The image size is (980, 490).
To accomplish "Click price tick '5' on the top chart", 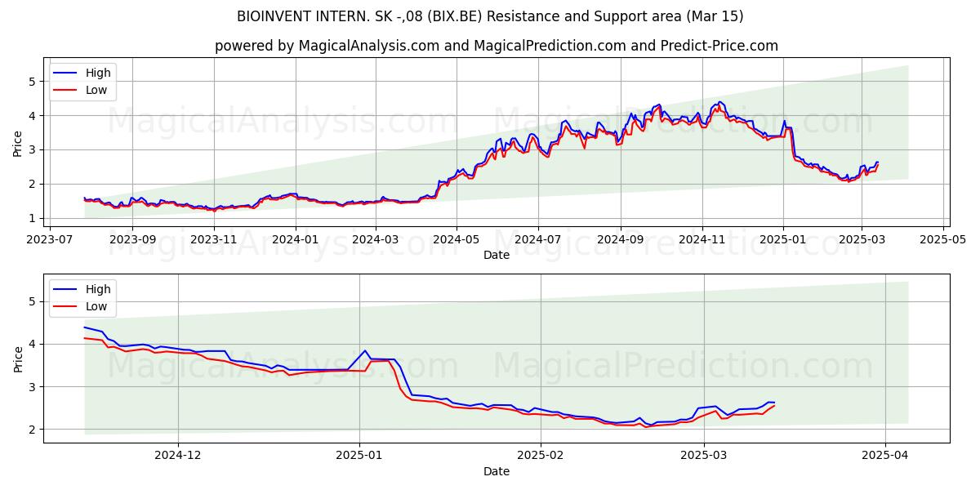I will click(33, 82).
